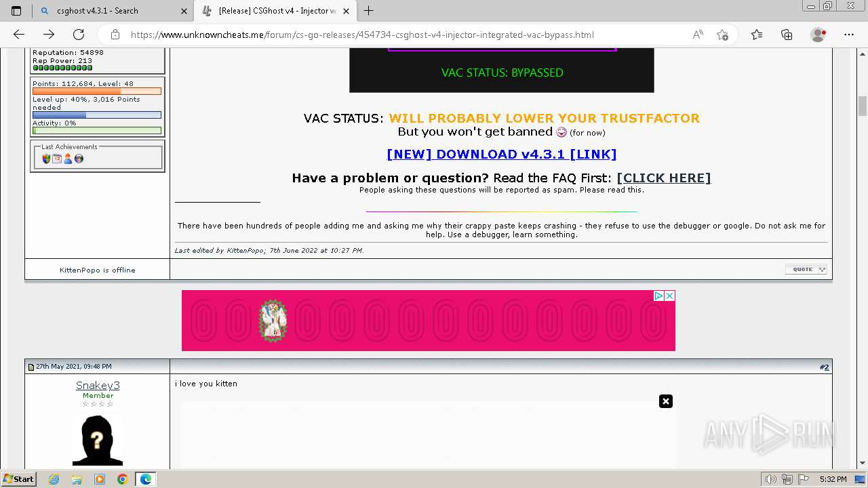The height and width of the screenshot is (488, 868).
Task: Click the blue level up progress bar
Action: point(97,115)
